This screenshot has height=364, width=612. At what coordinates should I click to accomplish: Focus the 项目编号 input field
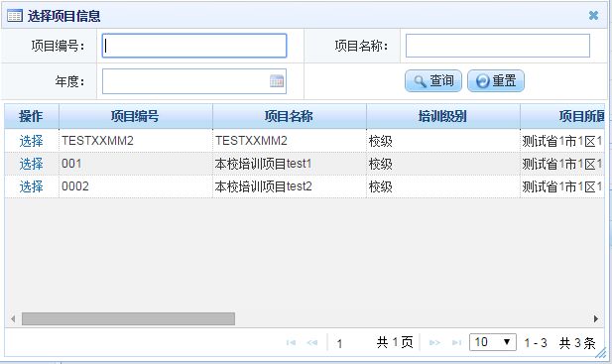coord(194,46)
